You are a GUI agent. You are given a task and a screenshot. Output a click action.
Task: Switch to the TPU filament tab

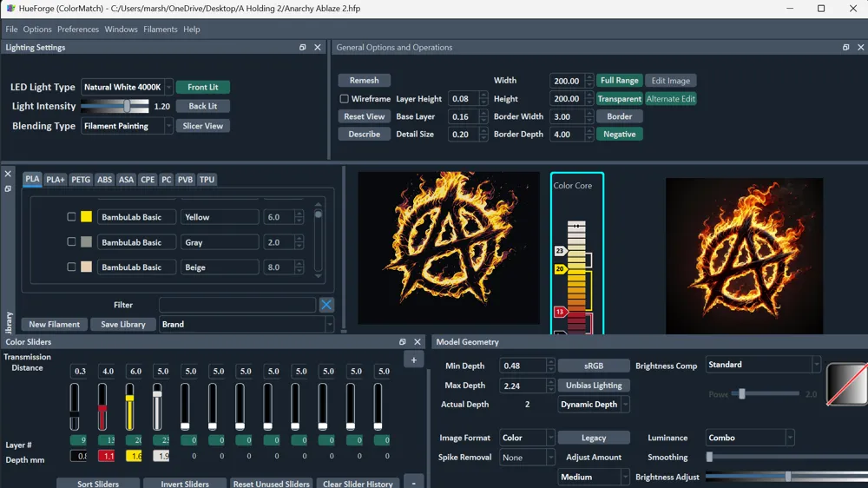(207, 180)
